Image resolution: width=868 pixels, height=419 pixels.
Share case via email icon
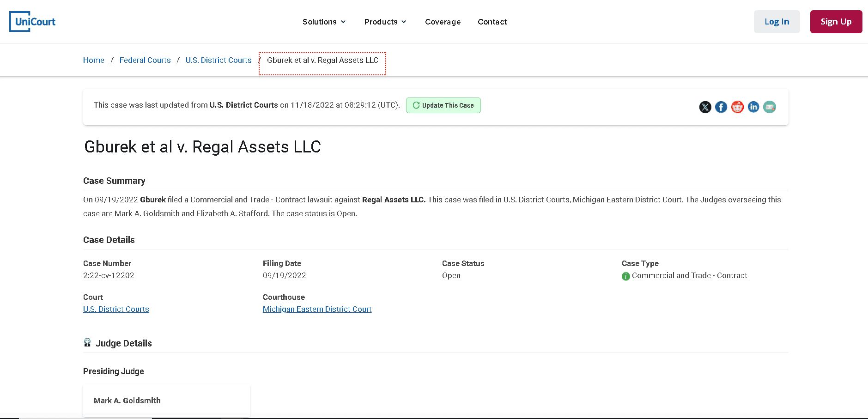point(770,107)
